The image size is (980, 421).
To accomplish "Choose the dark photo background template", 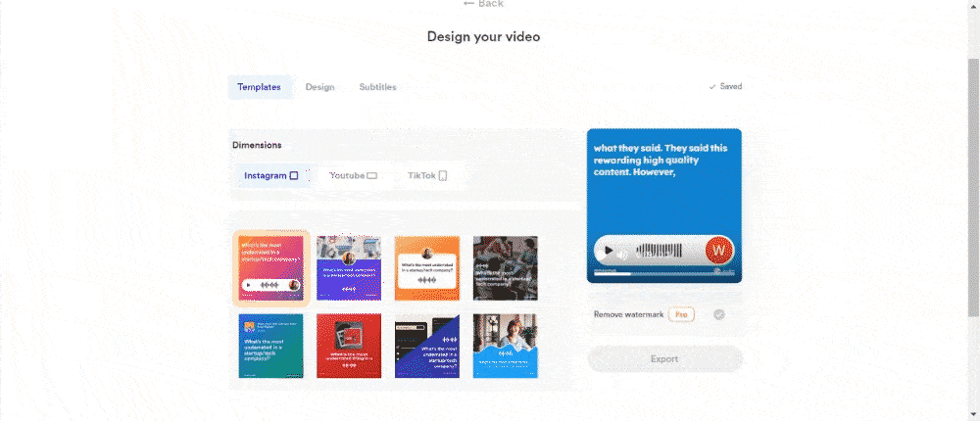I will [505, 268].
